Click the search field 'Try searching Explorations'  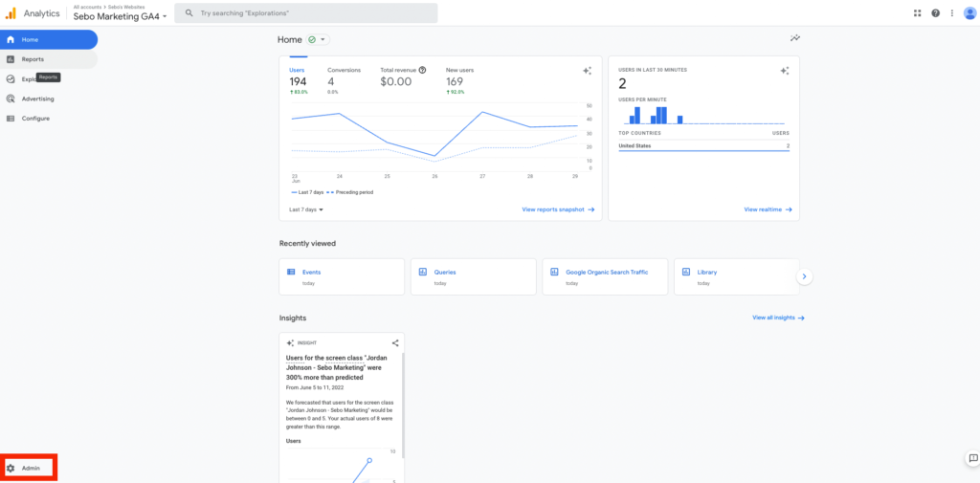pos(305,13)
